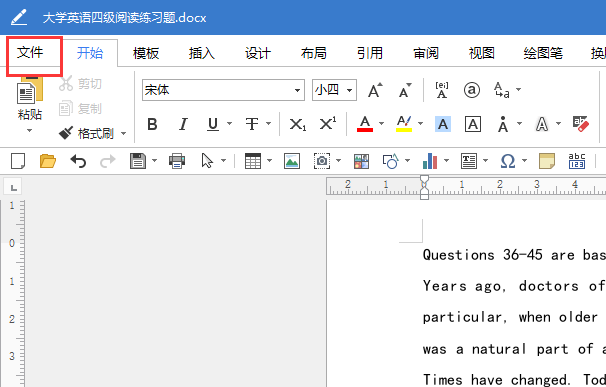Expand the 格式刷 dropdown arrow
This screenshot has height=387, width=606.
pyautogui.click(x=124, y=134)
